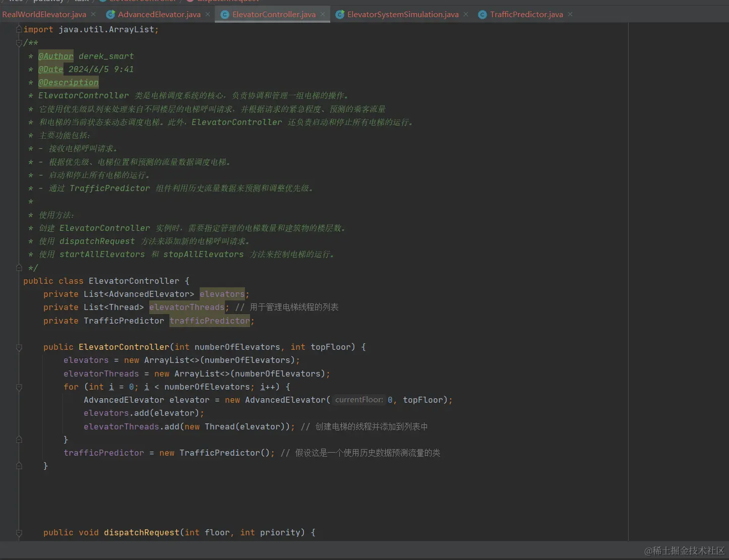Click TrafficPredictor mention in Javadoc comment
729x560 pixels.
(x=109, y=188)
